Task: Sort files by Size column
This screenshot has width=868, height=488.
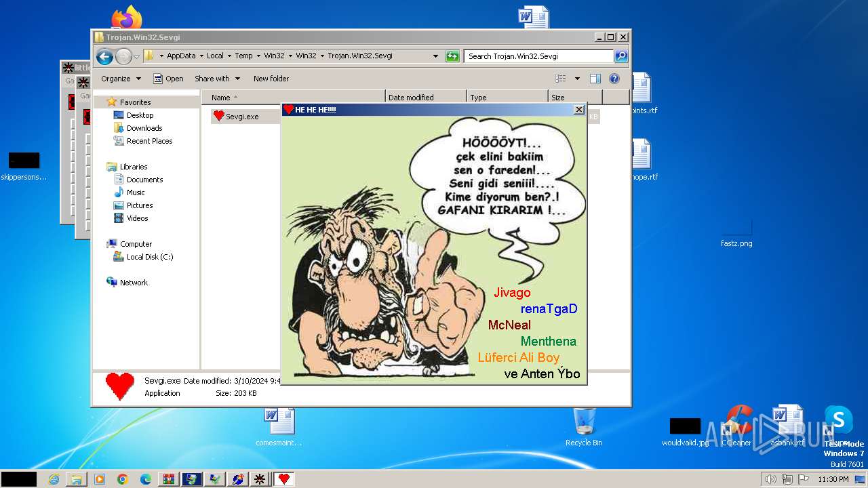Action: click(x=574, y=98)
